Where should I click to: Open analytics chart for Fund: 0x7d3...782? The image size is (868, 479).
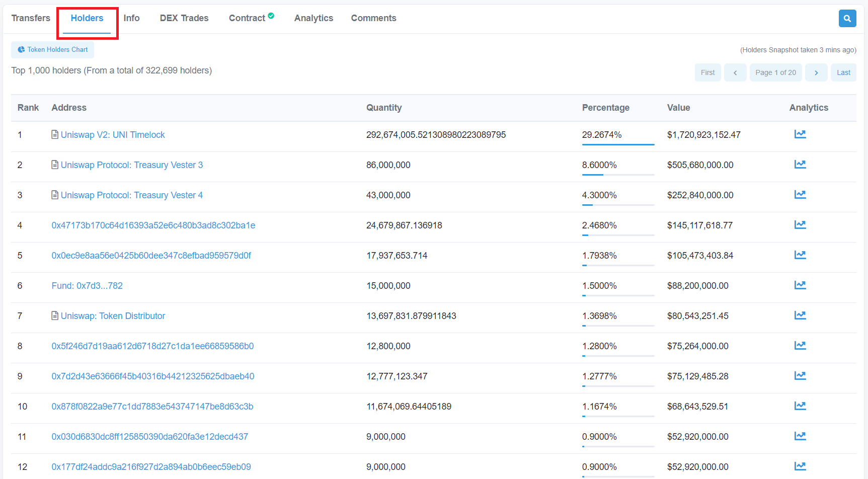[800, 285]
